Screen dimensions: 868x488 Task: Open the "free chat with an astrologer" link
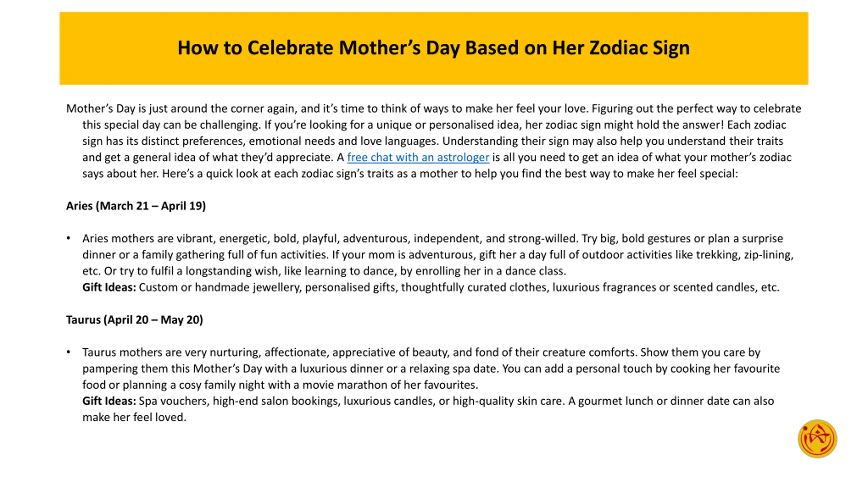[x=418, y=157]
